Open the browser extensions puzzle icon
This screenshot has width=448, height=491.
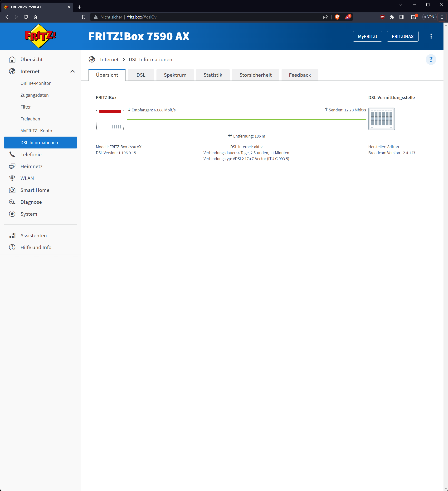point(392,17)
